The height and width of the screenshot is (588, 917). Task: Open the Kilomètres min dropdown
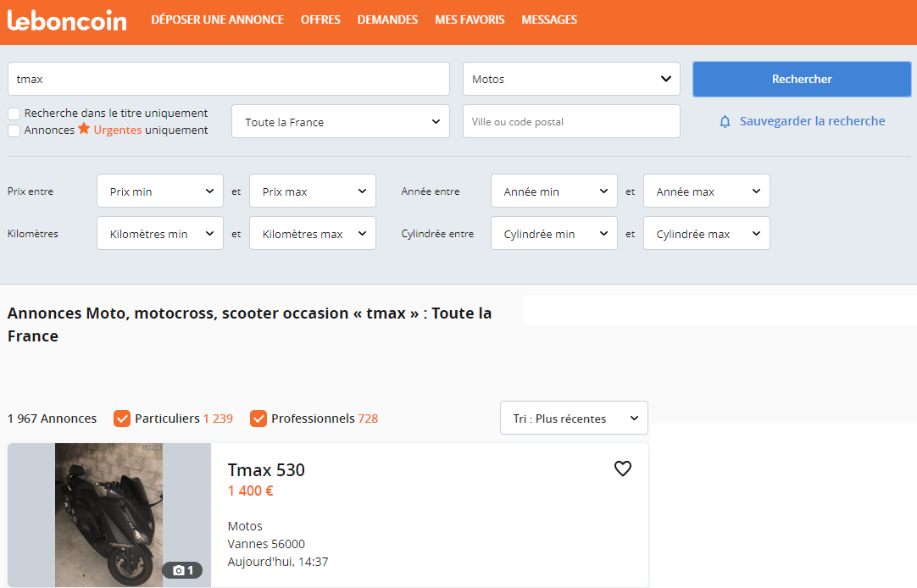(159, 233)
